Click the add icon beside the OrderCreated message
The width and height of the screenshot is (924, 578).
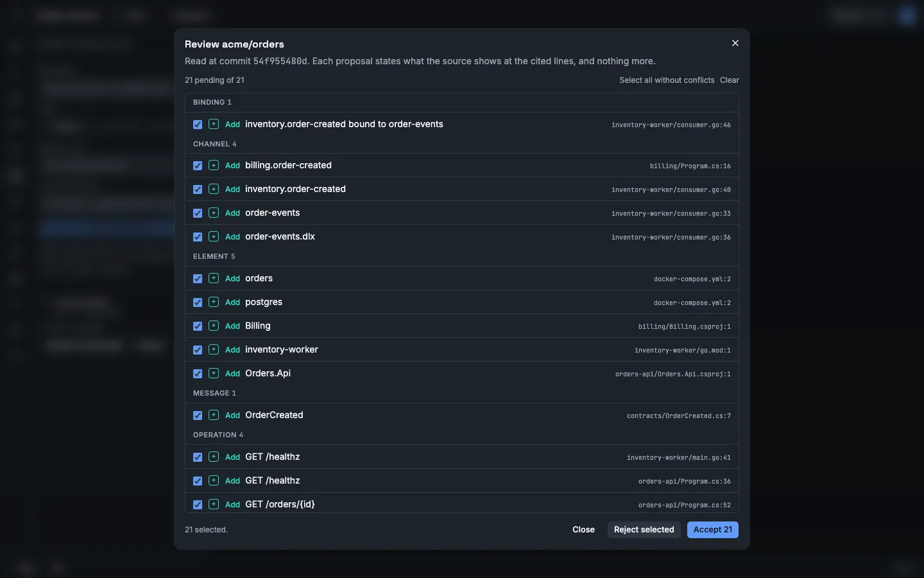click(x=214, y=415)
